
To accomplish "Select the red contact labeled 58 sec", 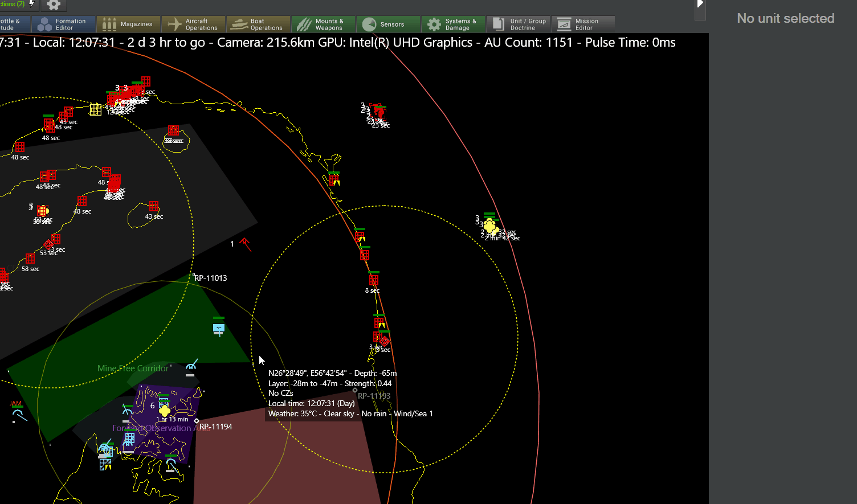I will tap(30, 259).
